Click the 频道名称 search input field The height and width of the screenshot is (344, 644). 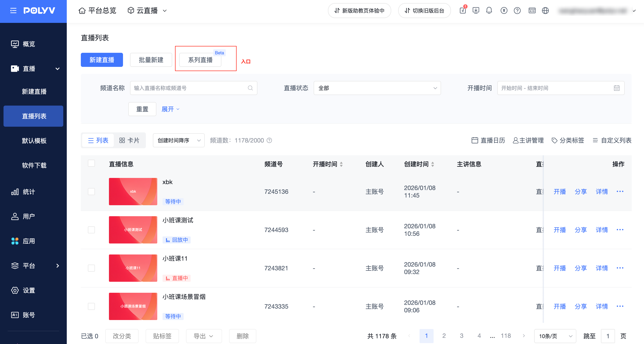tap(194, 88)
